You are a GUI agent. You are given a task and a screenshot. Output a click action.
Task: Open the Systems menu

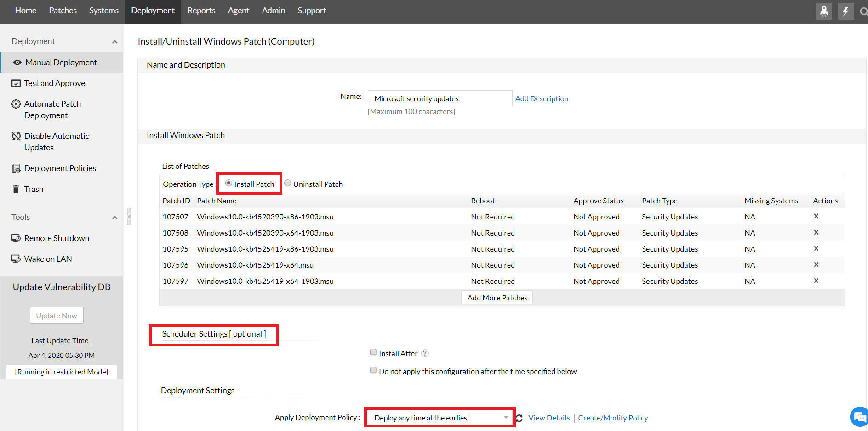pyautogui.click(x=103, y=10)
